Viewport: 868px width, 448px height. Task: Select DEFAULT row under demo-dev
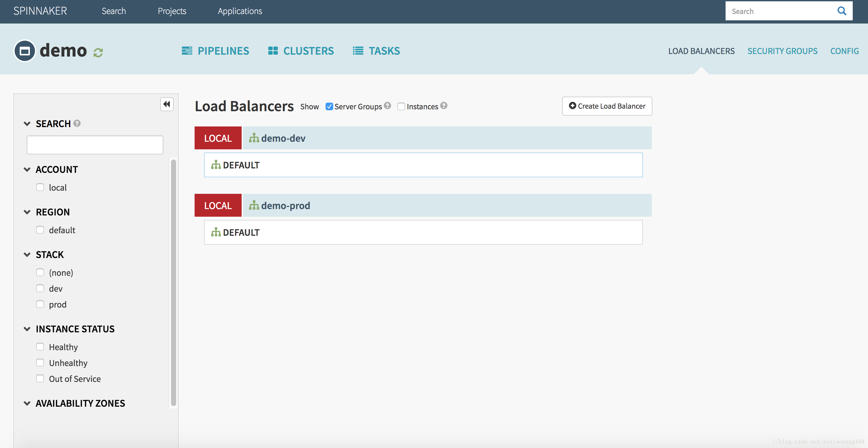423,165
